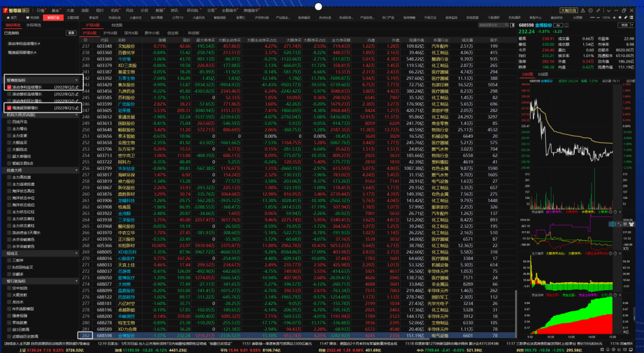The width and height of the screenshot is (644, 353).
Task: Open the title bar chevron-down menu
Action: coord(609,10)
